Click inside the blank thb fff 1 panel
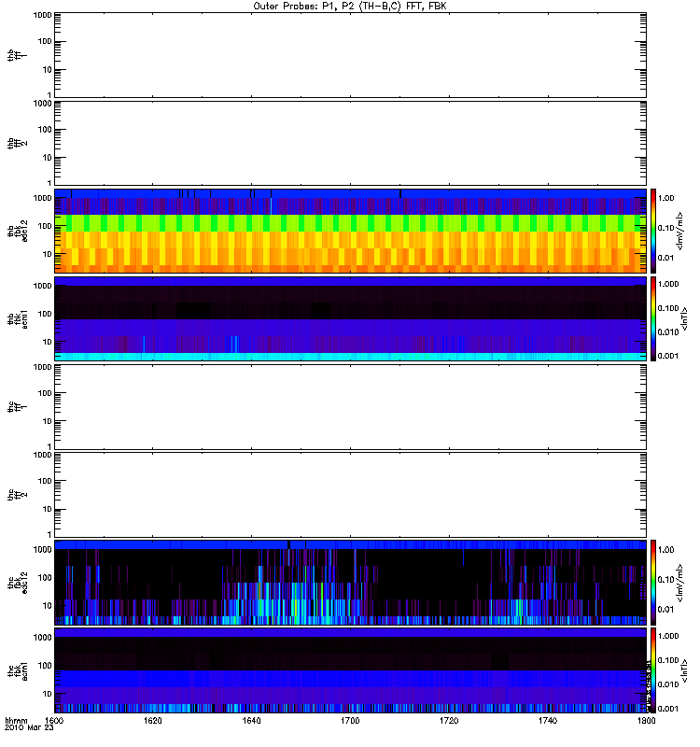The height and width of the screenshot is (747, 700). [x=350, y=55]
